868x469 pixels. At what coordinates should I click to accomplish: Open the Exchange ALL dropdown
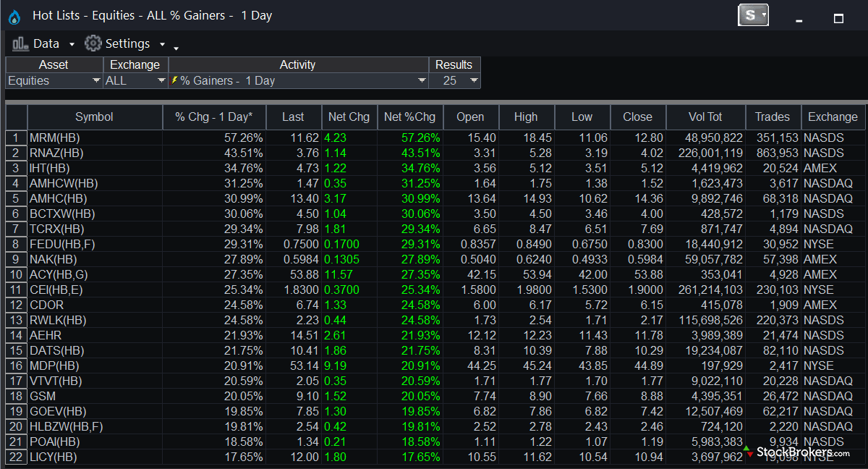tap(161, 80)
